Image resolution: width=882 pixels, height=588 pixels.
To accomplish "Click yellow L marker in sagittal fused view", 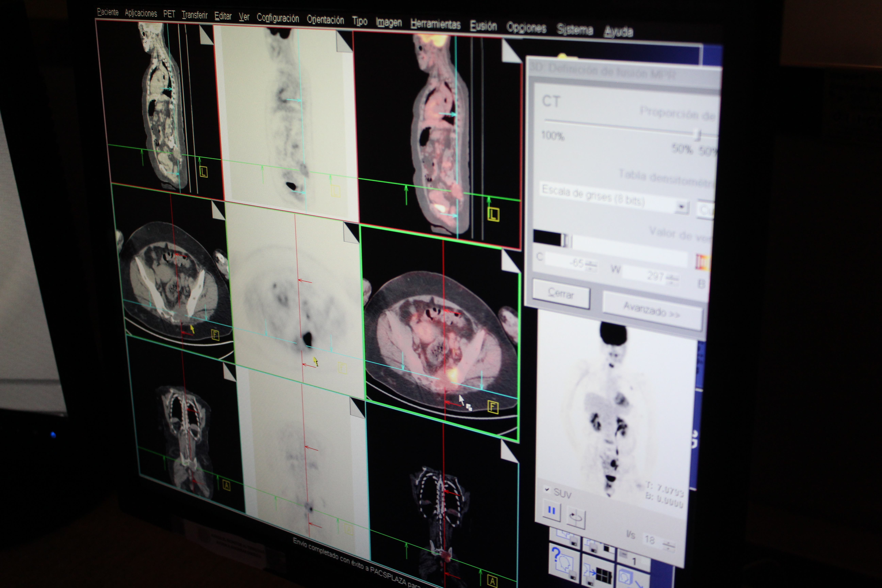I will coord(493,215).
